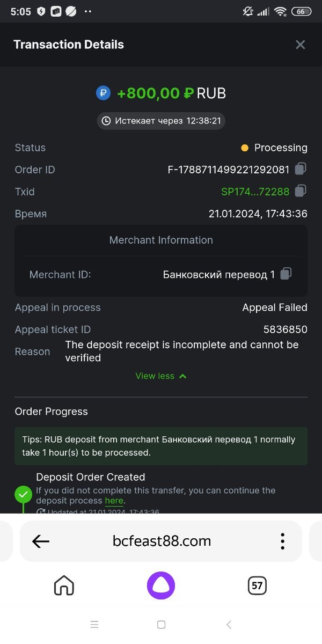
Task: Open the browser home page
Action: (64, 585)
